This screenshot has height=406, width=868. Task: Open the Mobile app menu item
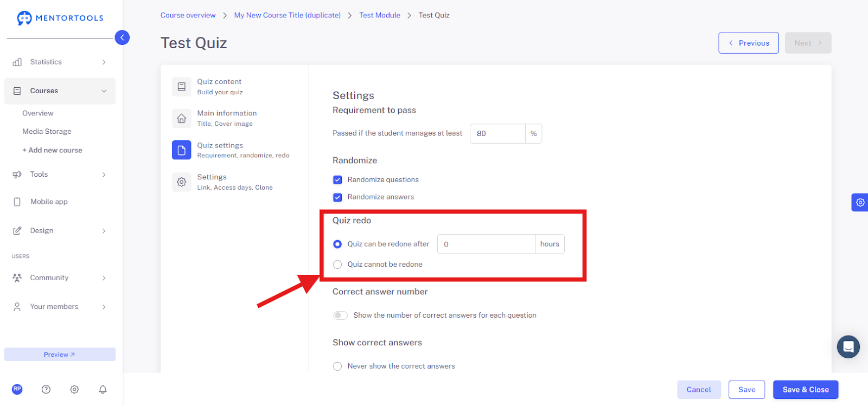click(x=49, y=202)
